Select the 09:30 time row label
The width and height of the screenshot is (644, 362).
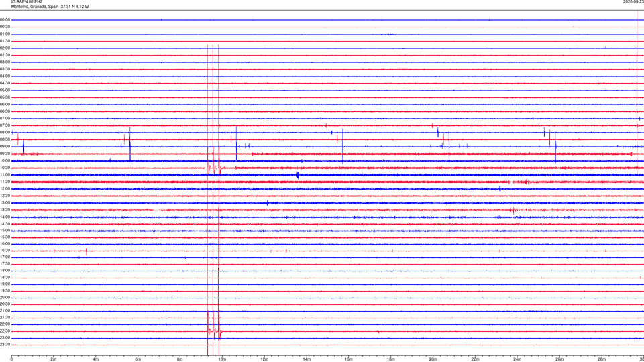point(5,154)
